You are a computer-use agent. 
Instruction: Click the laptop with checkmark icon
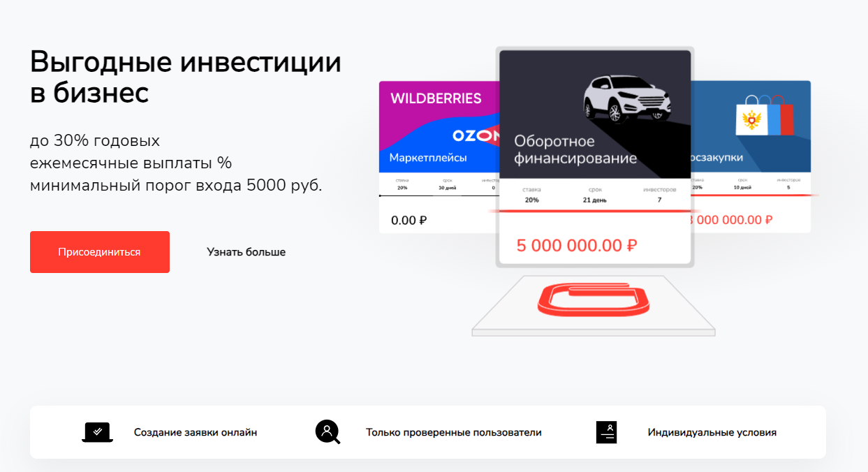[x=97, y=432]
